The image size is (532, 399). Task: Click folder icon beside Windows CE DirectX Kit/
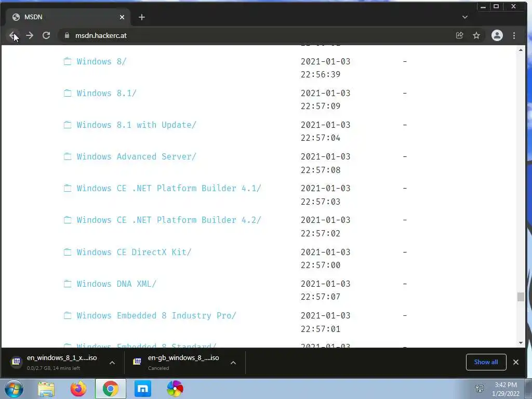(68, 252)
